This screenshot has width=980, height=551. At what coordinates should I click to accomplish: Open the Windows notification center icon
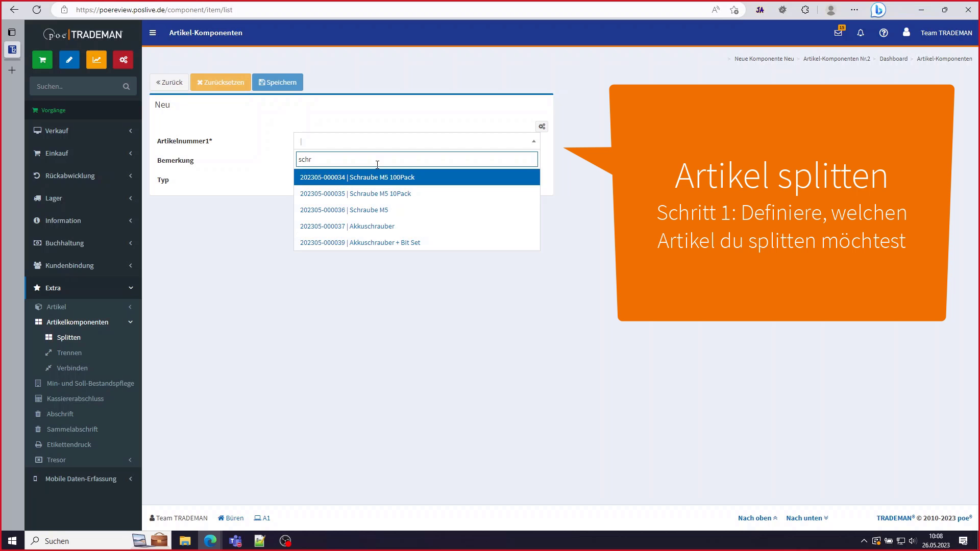tap(963, 541)
